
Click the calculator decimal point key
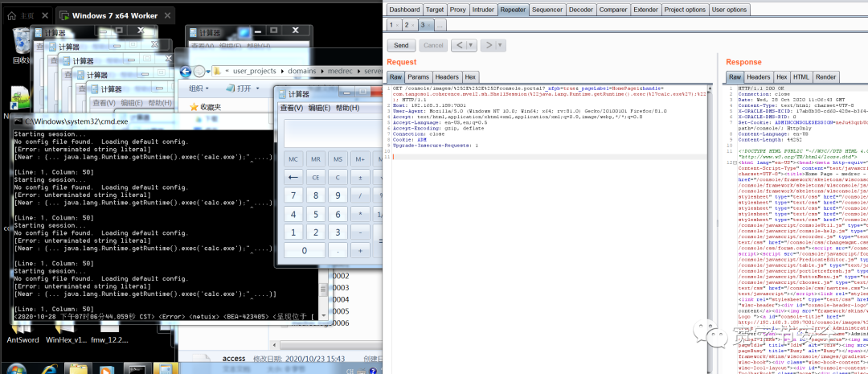338,251
